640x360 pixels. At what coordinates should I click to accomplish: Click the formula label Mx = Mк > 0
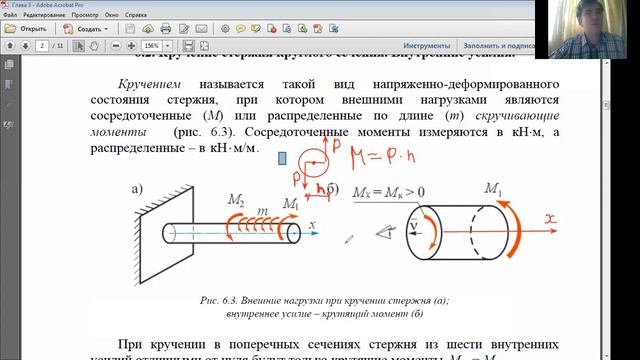pos(389,192)
